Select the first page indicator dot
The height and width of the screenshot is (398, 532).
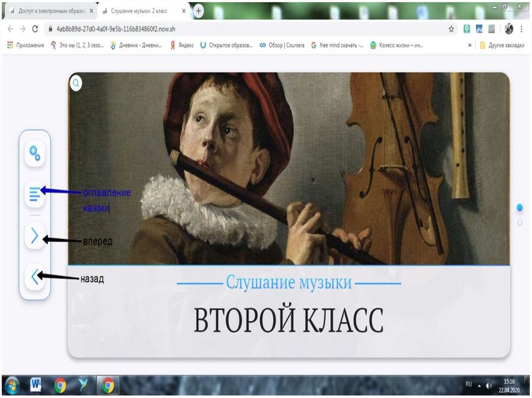pos(520,208)
